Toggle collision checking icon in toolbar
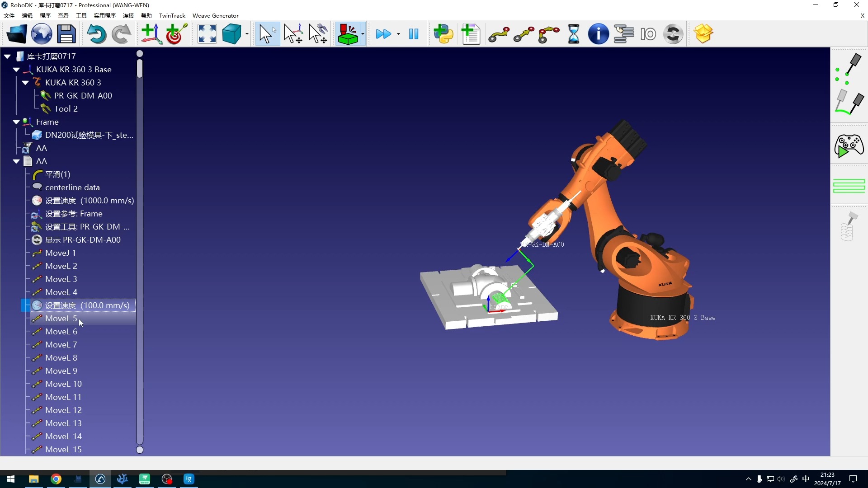 (x=347, y=34)
